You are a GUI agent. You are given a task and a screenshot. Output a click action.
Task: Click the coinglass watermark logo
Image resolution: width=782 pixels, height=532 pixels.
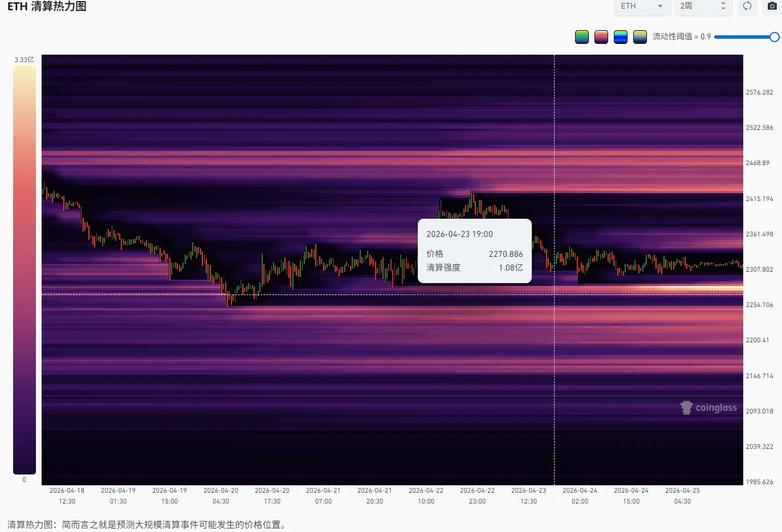708,408
